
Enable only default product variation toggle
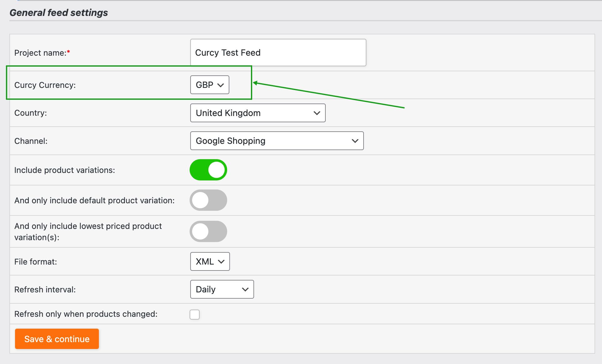click(x=208, y=200)
